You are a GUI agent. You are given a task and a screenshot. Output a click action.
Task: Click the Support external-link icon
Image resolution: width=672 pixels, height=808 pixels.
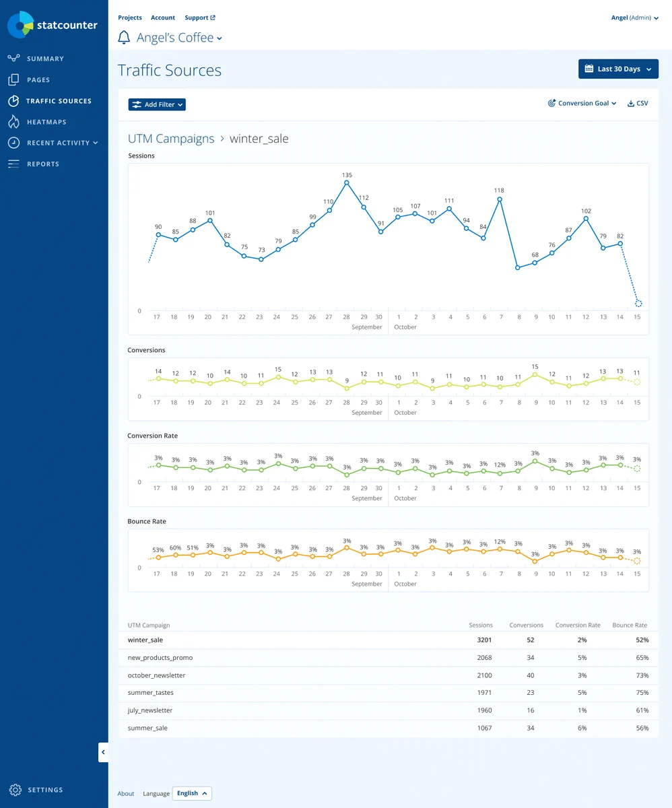pyautogui.click(x=213, y=18)
